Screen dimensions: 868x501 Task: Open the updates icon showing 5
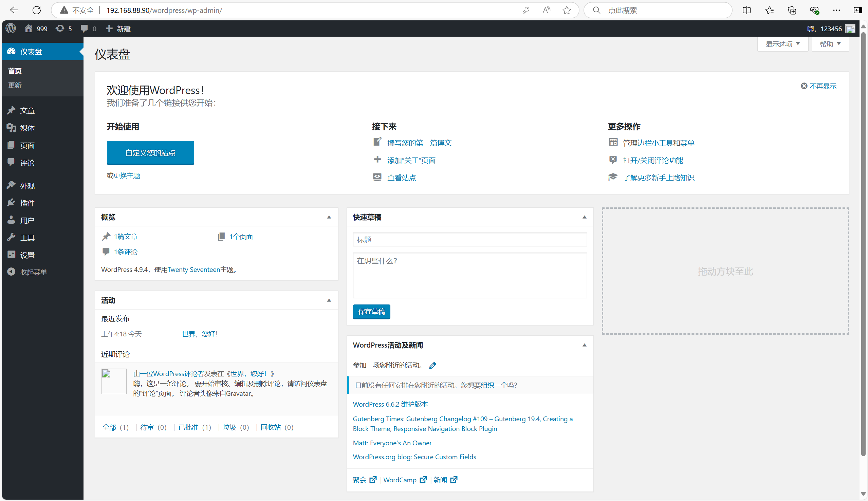click(x=64, y=29)
